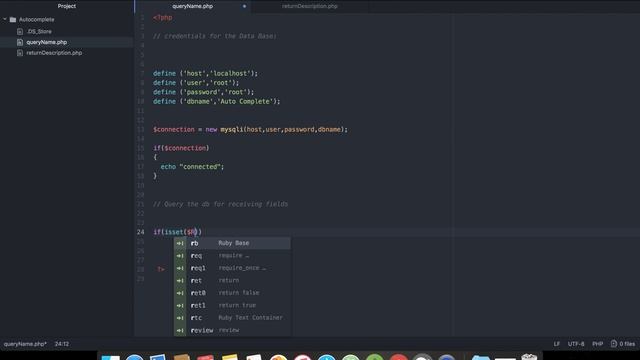Change grammar via PHP indicator
The image size is (640, 360).
tap(598, 344)
